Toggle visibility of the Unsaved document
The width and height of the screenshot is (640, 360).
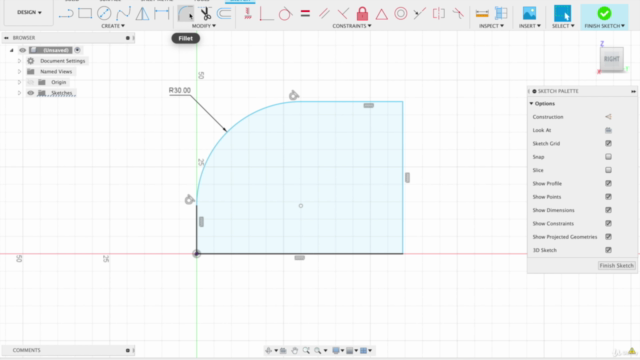(x=22, y=50)
